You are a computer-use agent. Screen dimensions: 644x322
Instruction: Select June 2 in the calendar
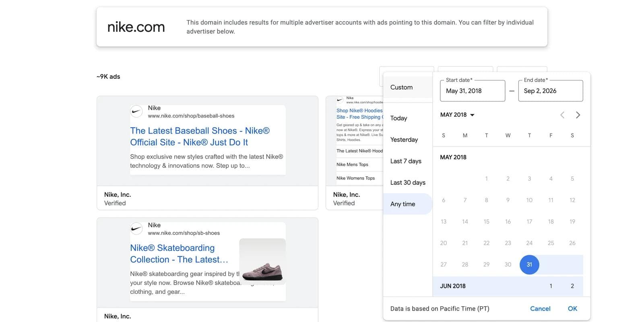(x=572, y=286)
